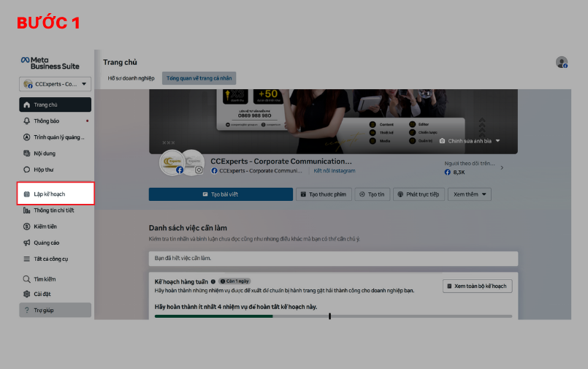Expand the CCExperts account selector dropdown
Image resolution: width=588 pixels, height=369 pixels.
click(x=56, y=84)
